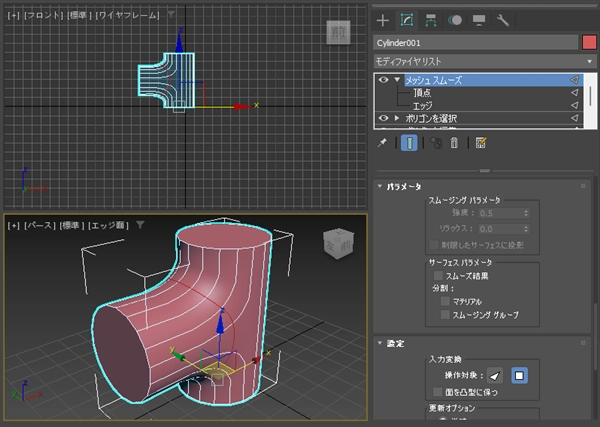Click the リラックス spinner arrows

pyautogui.click(x=526, y=229)
